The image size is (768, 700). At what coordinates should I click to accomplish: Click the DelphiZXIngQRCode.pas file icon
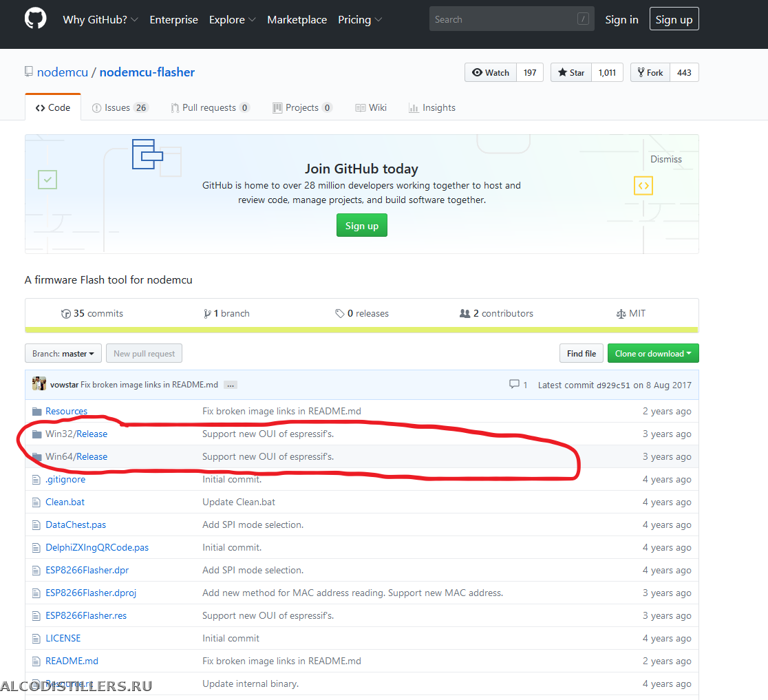point(36,548)
